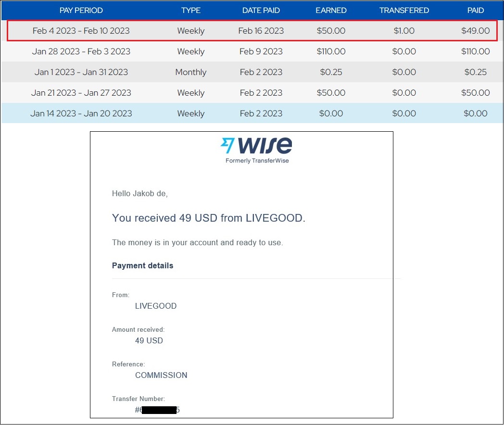Click the 'Payment details' heading
The height and width of the screenshot is (426, 504).
[142, 266]
